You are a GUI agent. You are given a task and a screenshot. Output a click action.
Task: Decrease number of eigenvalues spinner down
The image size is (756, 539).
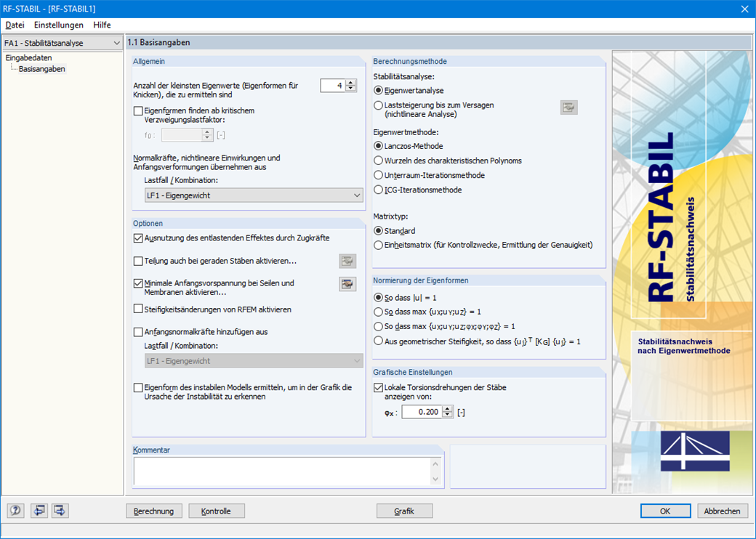351,89
